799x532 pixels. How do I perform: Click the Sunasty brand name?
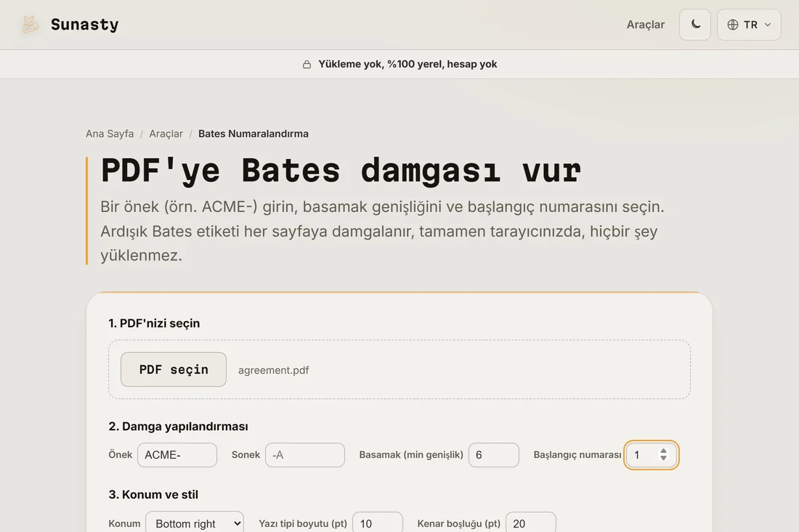84,25
